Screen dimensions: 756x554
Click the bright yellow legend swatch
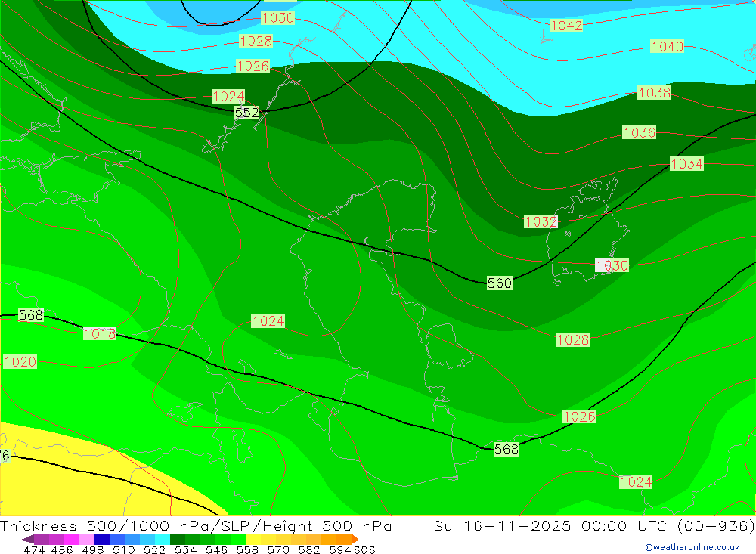click(x=253, y=539)
